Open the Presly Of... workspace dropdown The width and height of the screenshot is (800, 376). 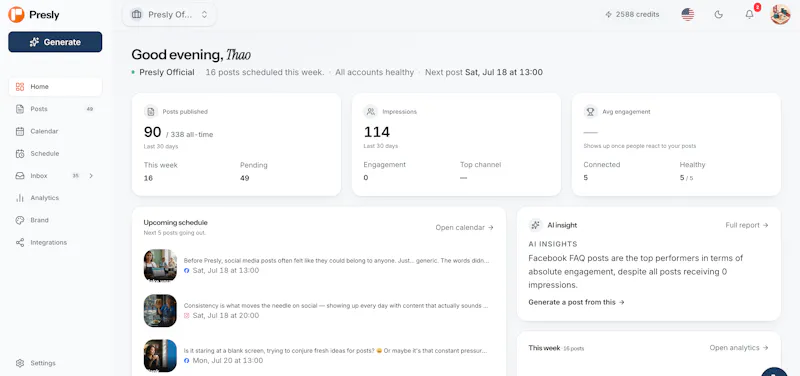[x=169, y=14]
